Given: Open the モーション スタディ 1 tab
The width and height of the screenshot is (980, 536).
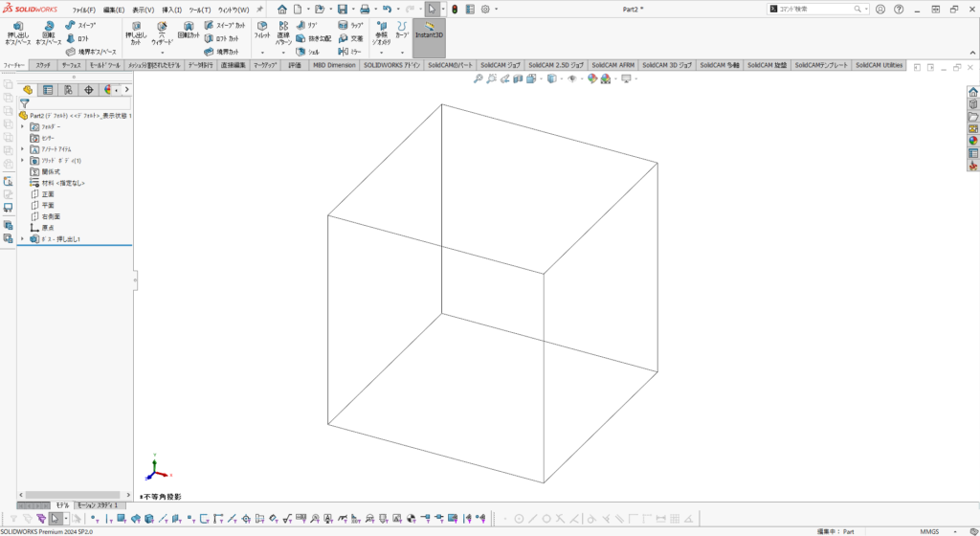Looking at the screenshot, I should (x=99, y=504).
